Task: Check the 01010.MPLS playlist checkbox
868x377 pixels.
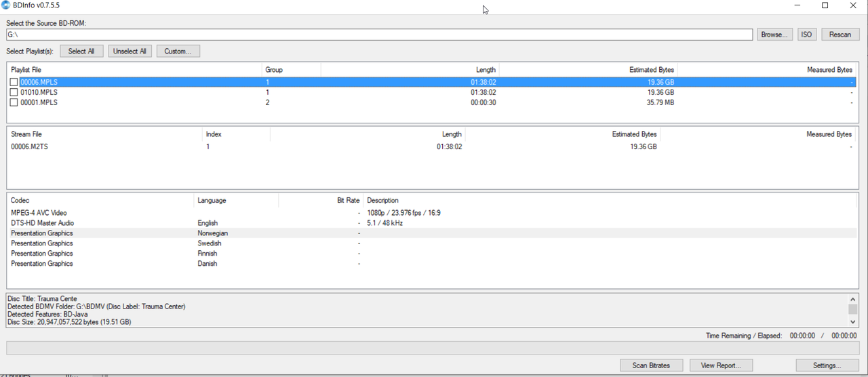Action: pyautogui.click(x=14, y=92)
